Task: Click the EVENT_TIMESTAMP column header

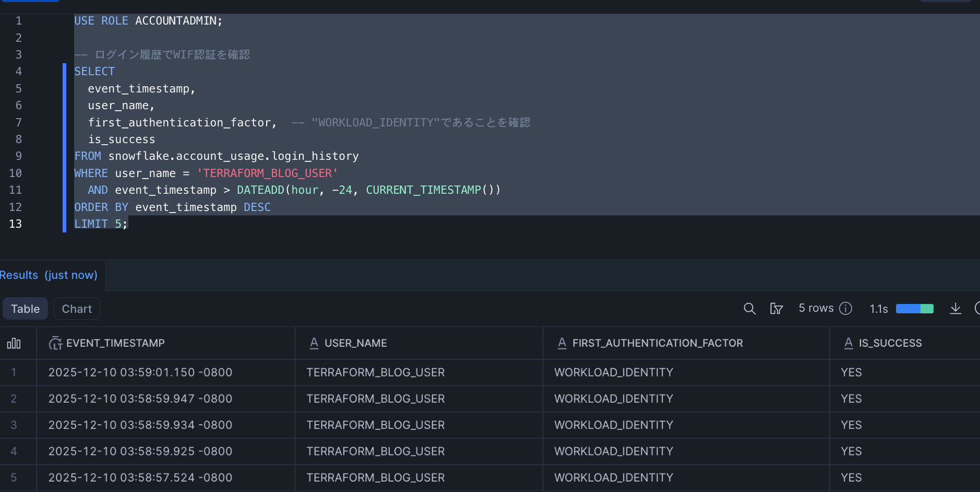Action: click(x=115, y=343)
